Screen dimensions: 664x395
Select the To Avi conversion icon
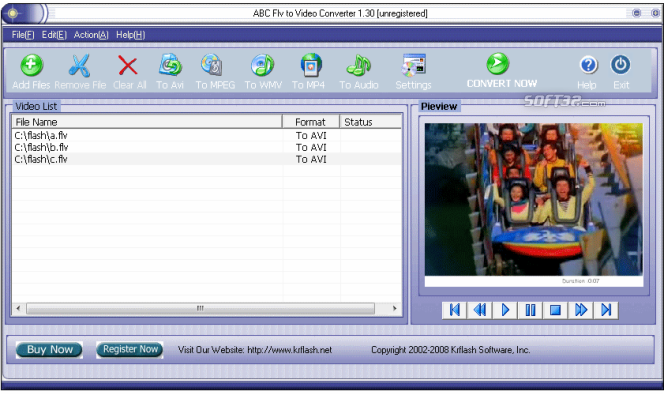[170, 65]
